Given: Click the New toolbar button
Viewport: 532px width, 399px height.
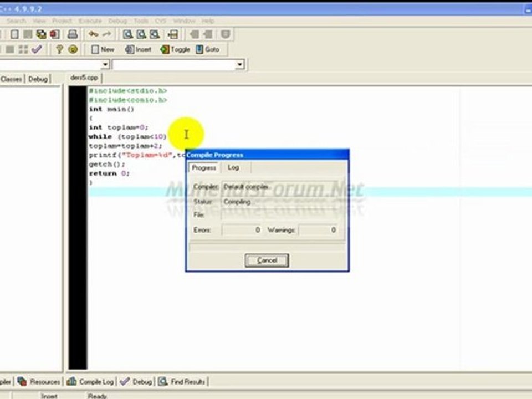Looking at the screenshot, I should (x=103, y=49).
